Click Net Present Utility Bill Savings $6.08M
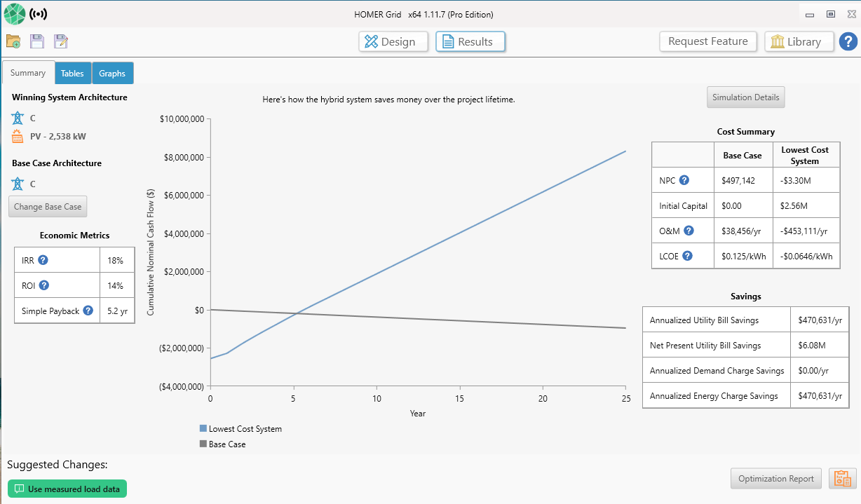861x504 pixels. (x=811, y=345)
